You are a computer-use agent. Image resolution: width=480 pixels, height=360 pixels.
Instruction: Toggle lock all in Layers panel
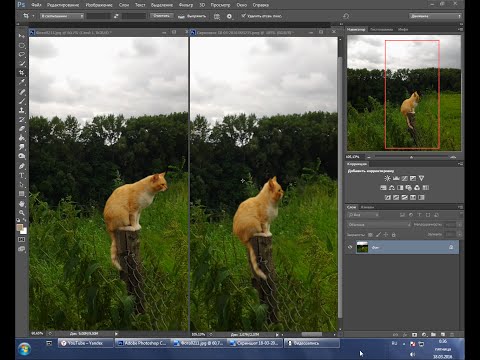coord(394,235)
